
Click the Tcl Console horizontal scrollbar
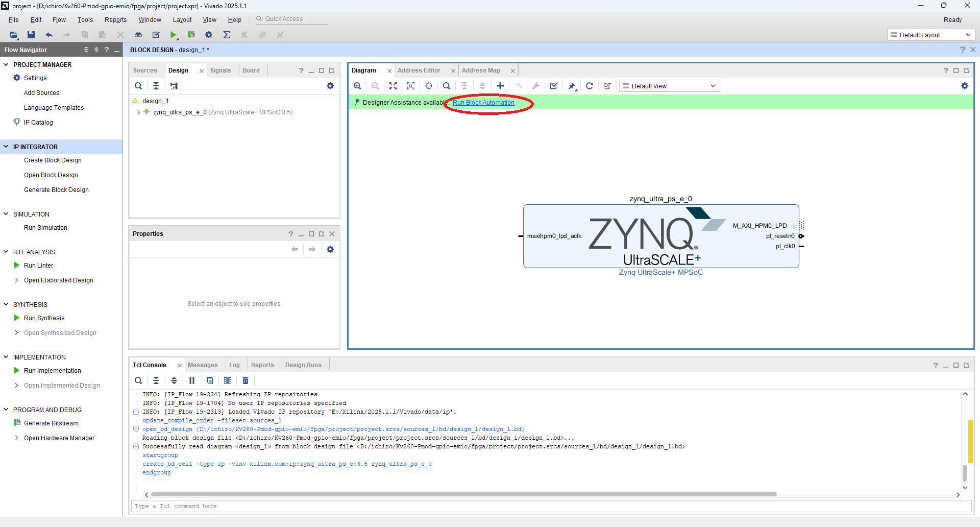[x=463, y=494]
